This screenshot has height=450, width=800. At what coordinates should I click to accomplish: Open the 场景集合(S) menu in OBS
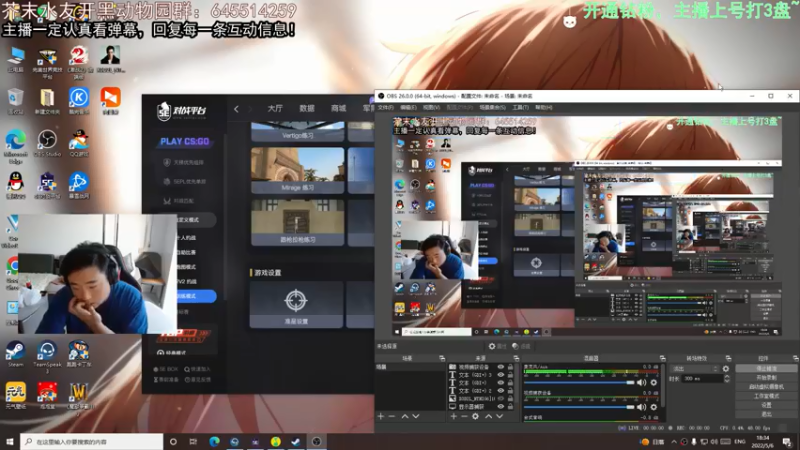coord(492,108)
